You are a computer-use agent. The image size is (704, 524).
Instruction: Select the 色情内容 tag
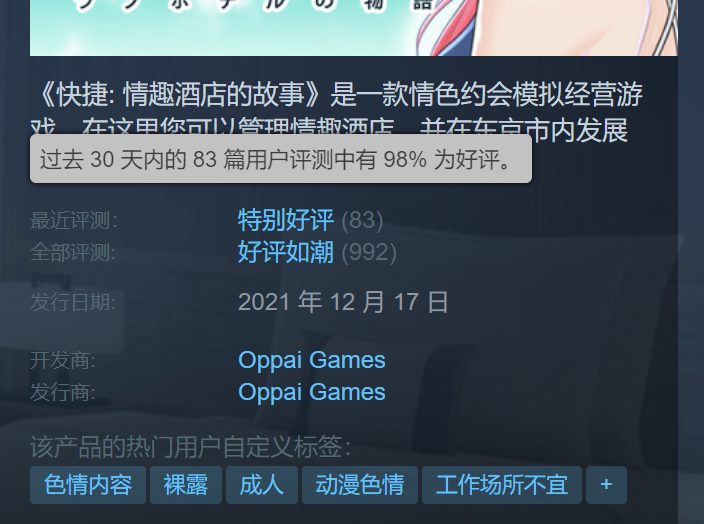click(x=88, y=484)
